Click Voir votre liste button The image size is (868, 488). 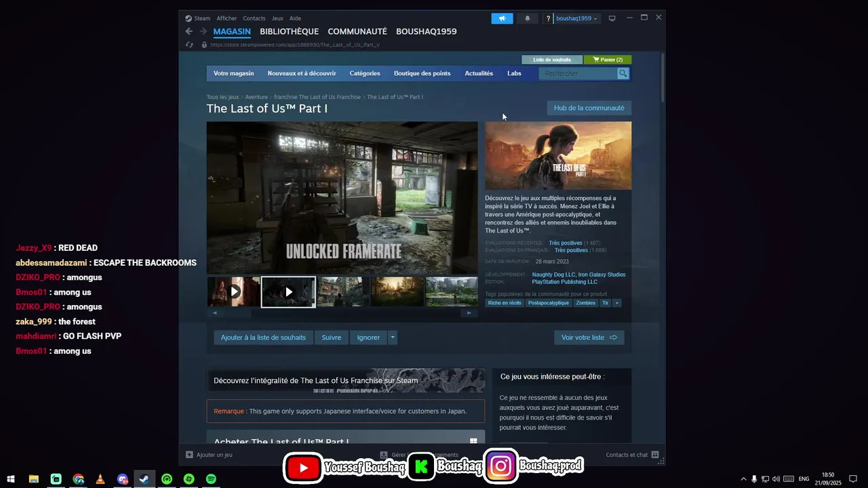(x=589, y=338)
